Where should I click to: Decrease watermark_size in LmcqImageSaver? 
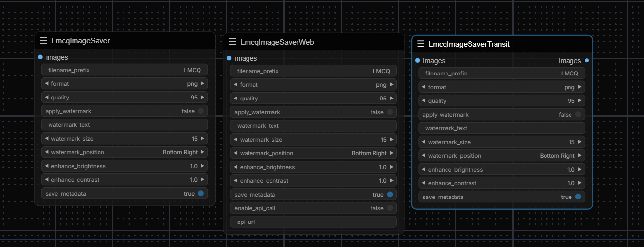(x=47, y=139)
